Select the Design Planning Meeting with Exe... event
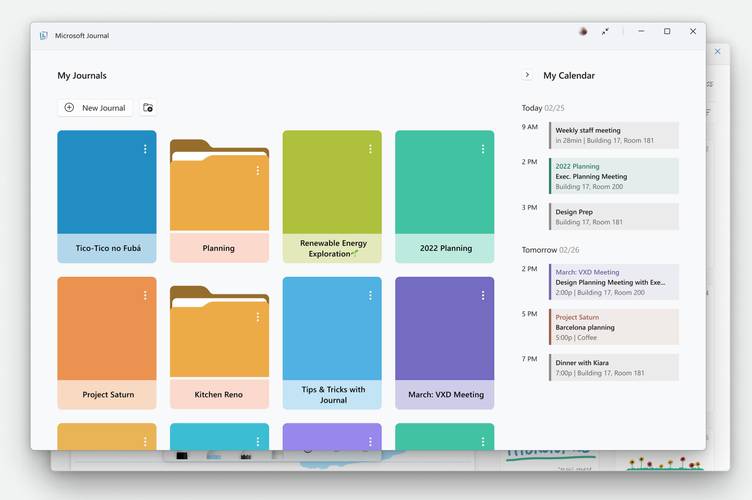The height and width of the screenshot is (500, 752). point(614,282)
